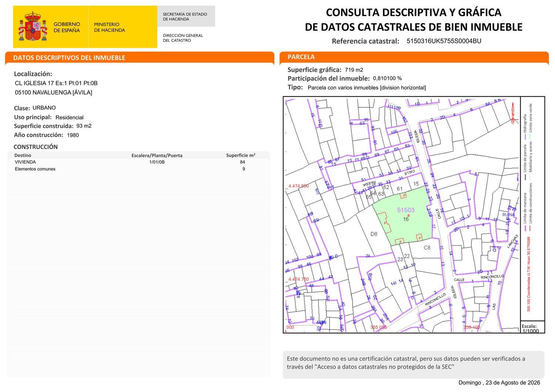The height and width of the screenshot is (392, 555).
Task: Click the Superficie construida value 93 m2
Action: point(84,126)
